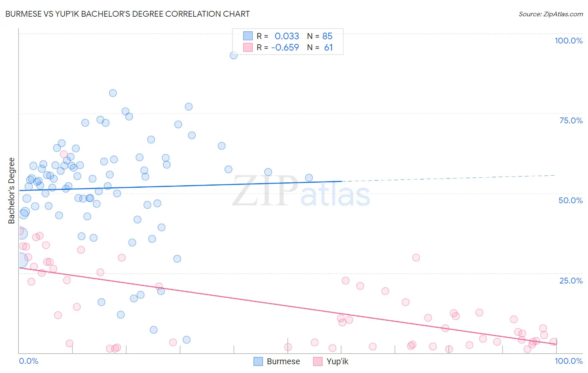
Task: Click the ZIPatlas watermark in chart center
Action: point(301,192)
